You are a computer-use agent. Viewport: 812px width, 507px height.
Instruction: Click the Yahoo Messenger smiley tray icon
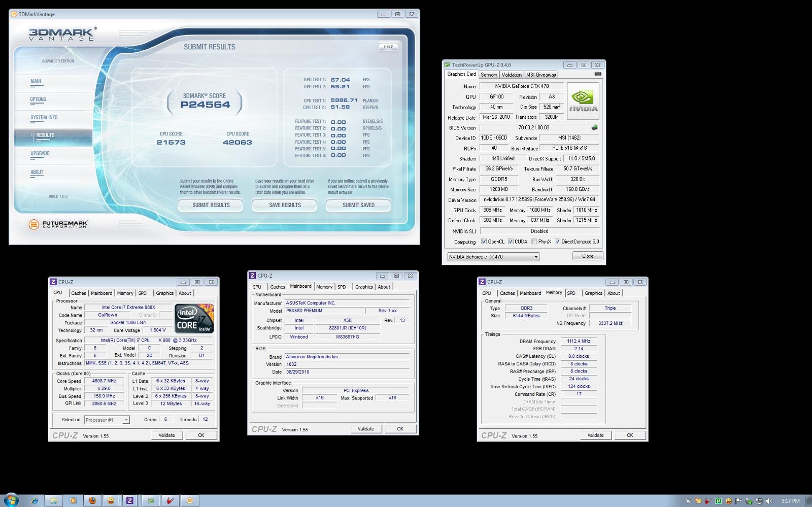tap(729, 501)
